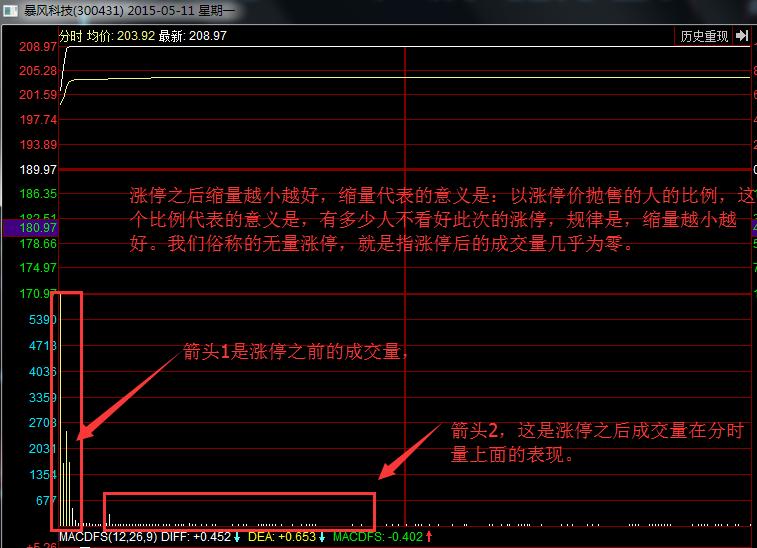Click the tallest opening volume bar
This screenshot has width=757, height=548.
pyautogui.click(x=60, y=409)
